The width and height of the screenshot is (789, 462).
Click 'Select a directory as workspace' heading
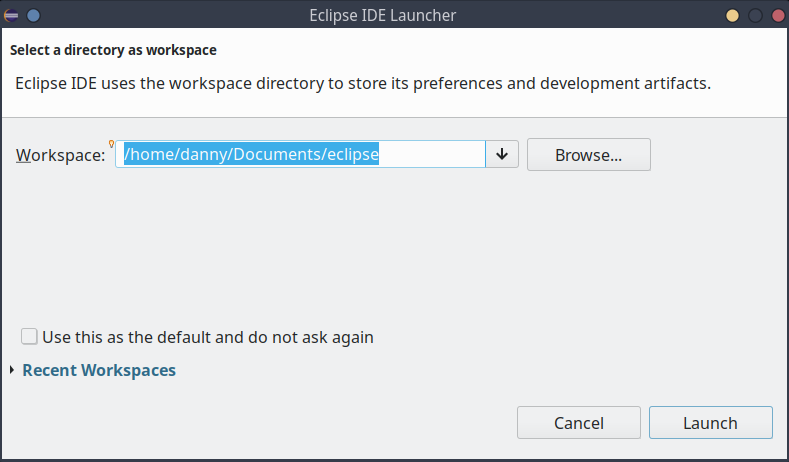113,49
